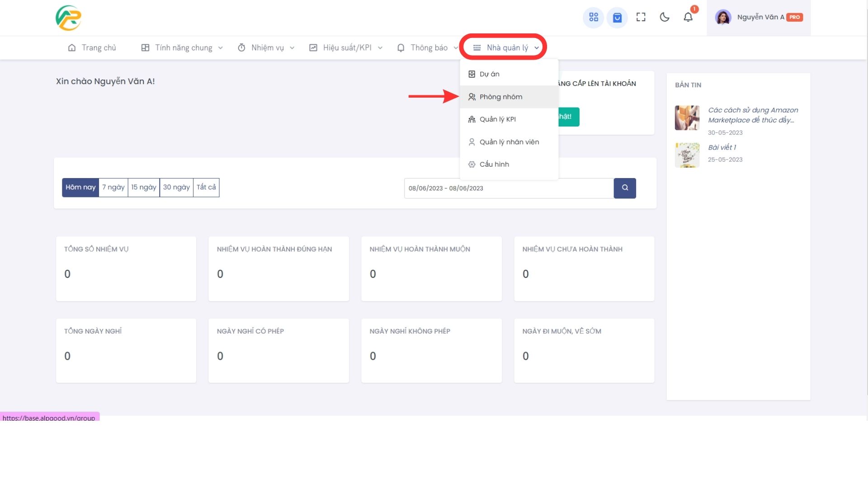Select the Tất cả filter
The height and width of the screenshot is (488, 868).
pyautogui.click(x=206, y=188)
